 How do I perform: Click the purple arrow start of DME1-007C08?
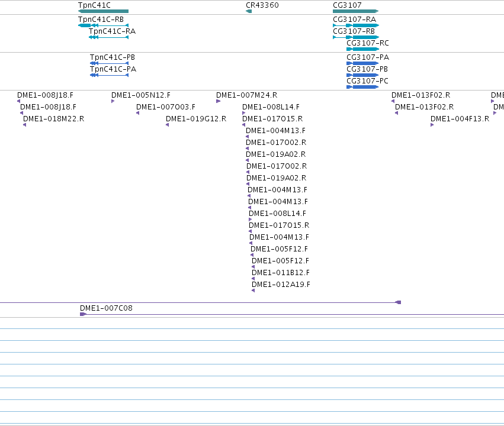click(83, 314)
